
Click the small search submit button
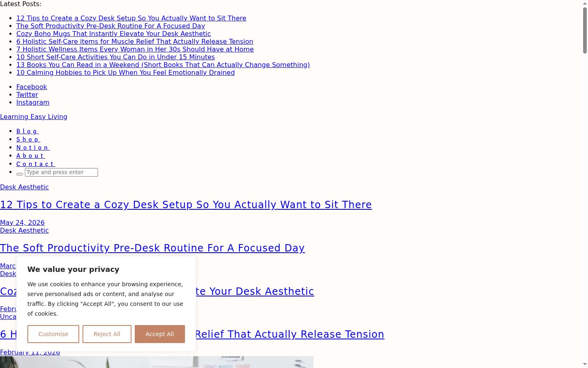[x=20, y=174]
